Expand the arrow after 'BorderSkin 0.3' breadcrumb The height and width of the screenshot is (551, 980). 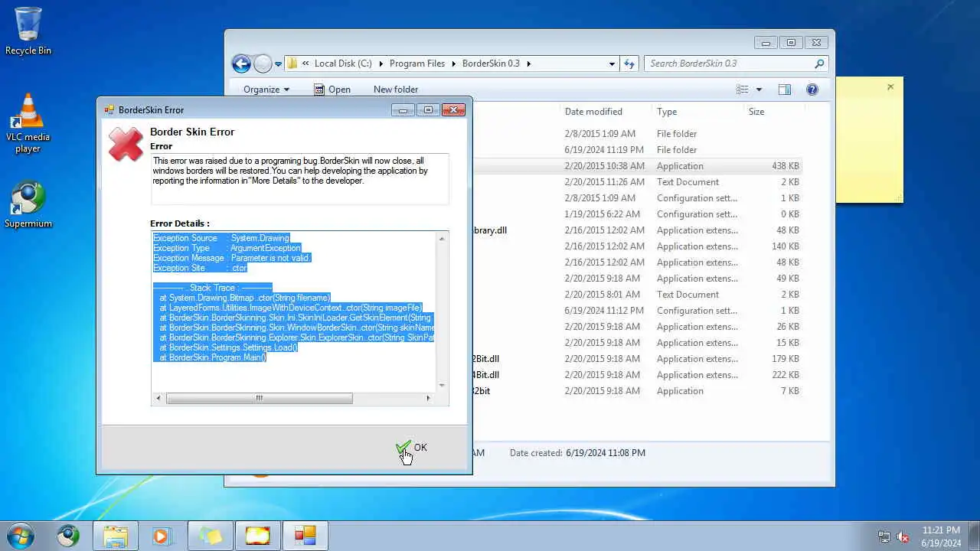pyautogui.click(x=528, y=64)
